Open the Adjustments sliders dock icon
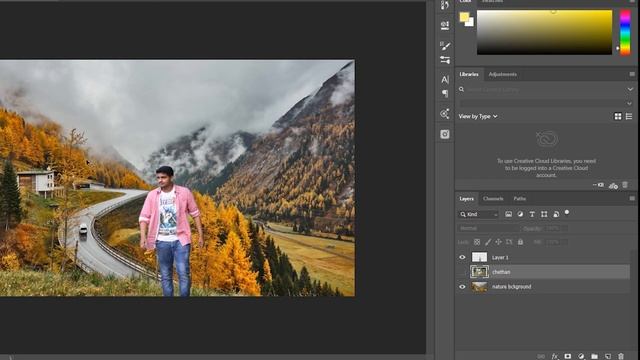 445,60
